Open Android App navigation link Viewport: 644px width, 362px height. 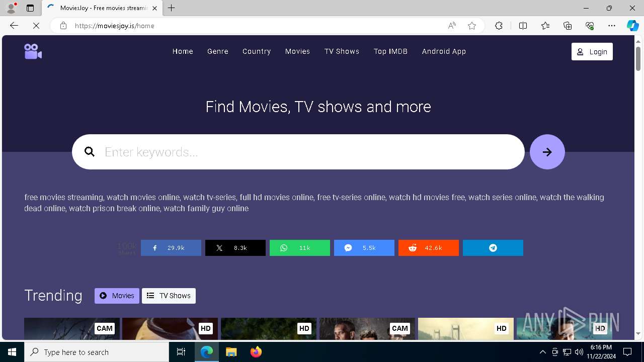[444, 51]
